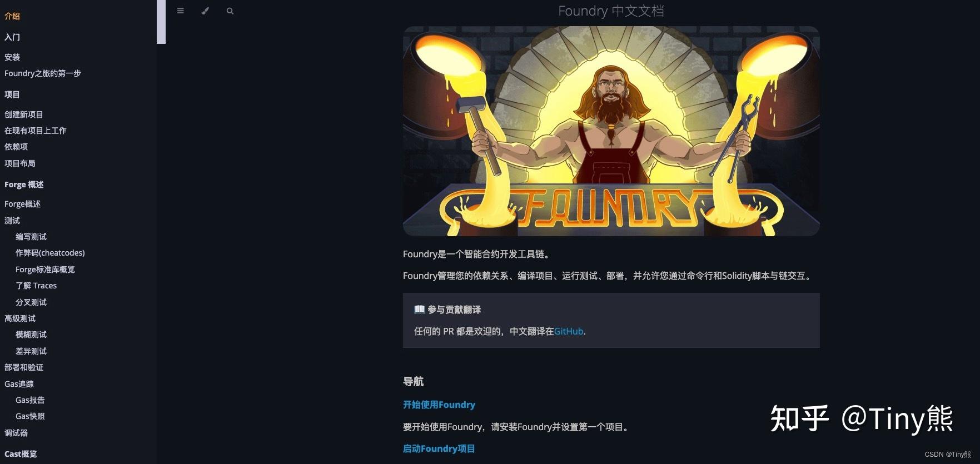The image size is (980, 464).
Task: Open the GitHub translation link
Action: coord(569,331)
